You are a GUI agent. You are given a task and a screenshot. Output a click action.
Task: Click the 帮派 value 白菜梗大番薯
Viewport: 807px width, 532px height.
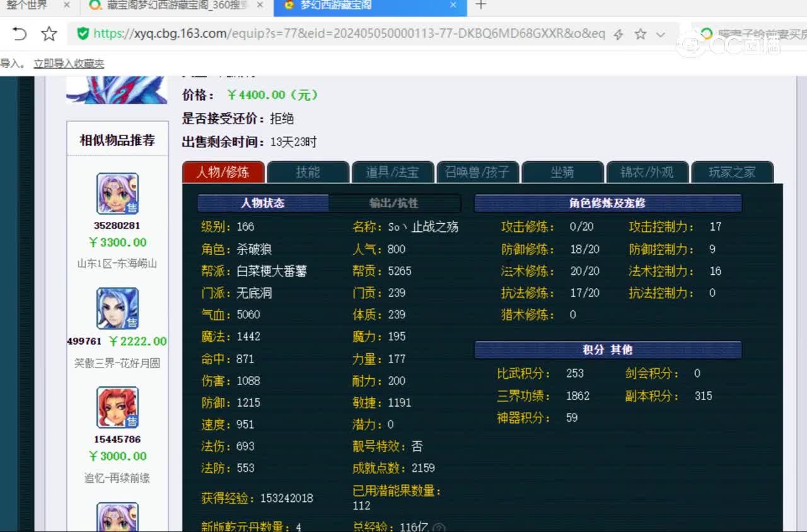(272, 271)
